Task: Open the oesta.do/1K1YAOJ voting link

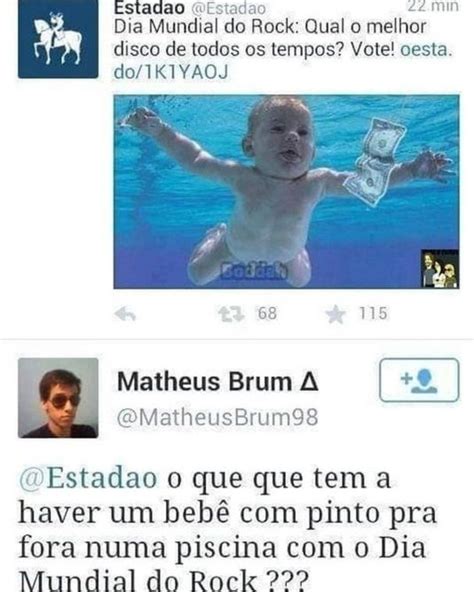Action: click(283, 61)
